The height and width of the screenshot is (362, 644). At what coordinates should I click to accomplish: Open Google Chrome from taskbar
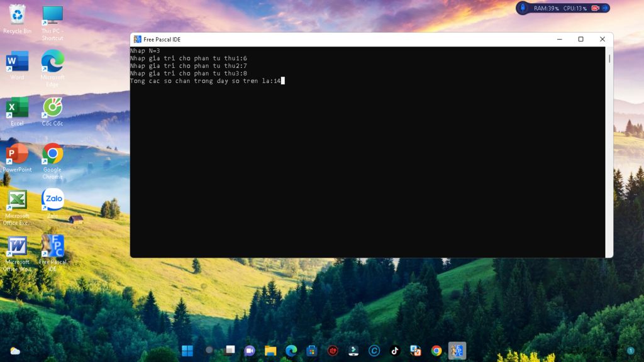click(436, 351)
